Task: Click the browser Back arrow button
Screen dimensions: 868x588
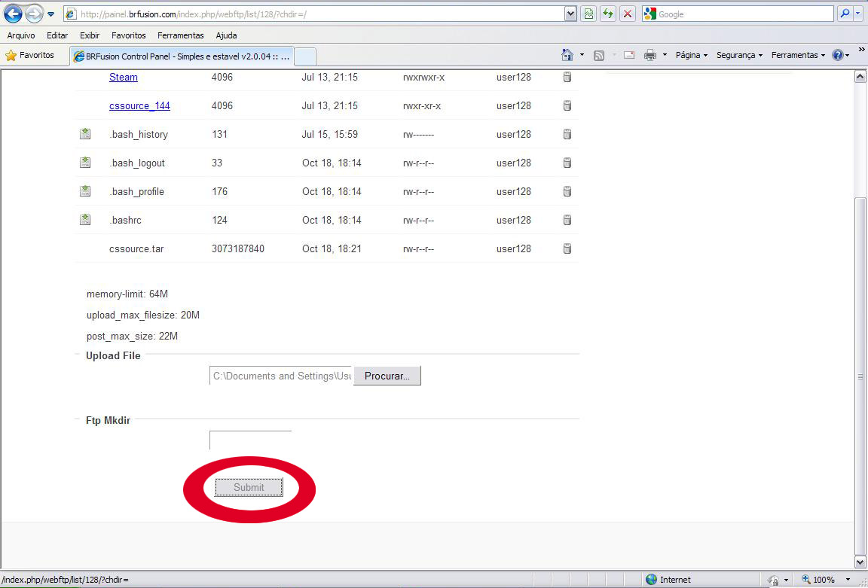Action: click(x=14, y=14)
